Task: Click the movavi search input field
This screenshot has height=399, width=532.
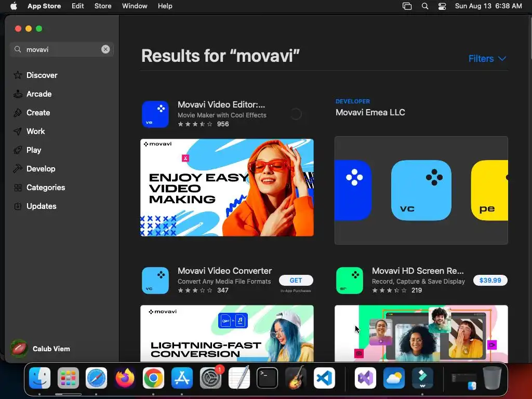Action: point(62,49)
